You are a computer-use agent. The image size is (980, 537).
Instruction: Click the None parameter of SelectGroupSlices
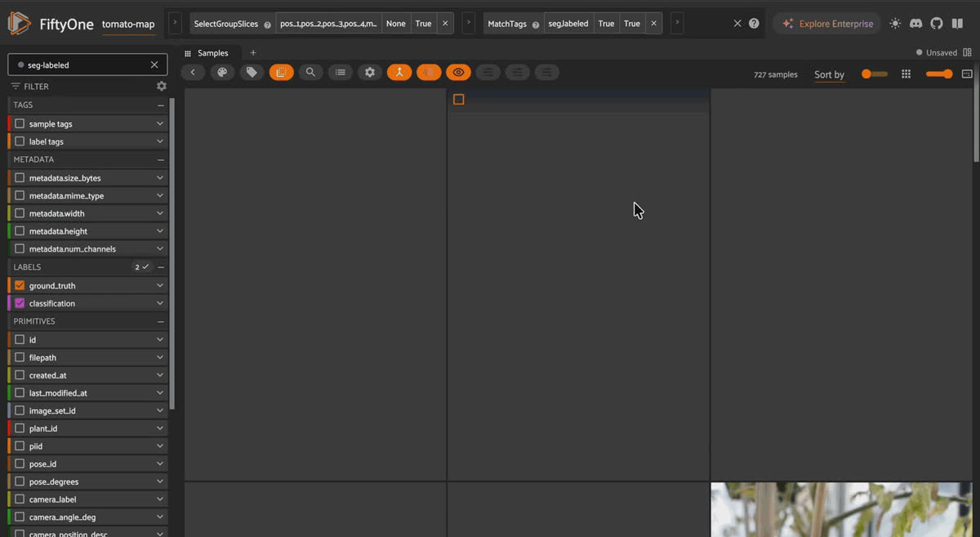point(396,24)
